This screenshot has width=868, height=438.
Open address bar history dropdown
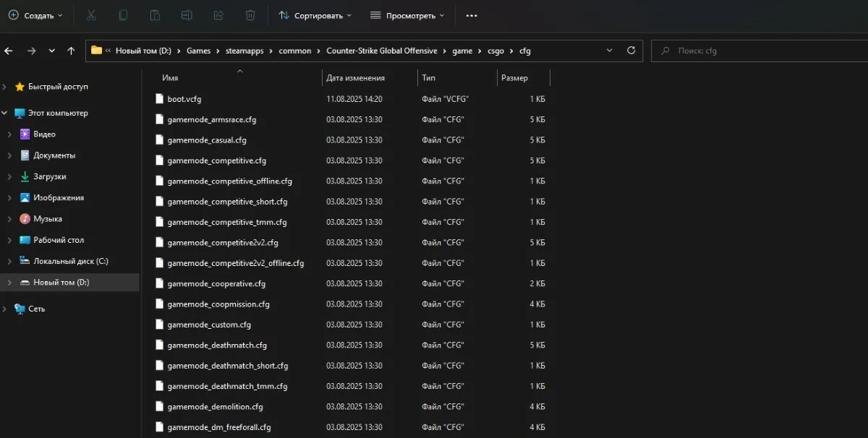pos(609,51)
